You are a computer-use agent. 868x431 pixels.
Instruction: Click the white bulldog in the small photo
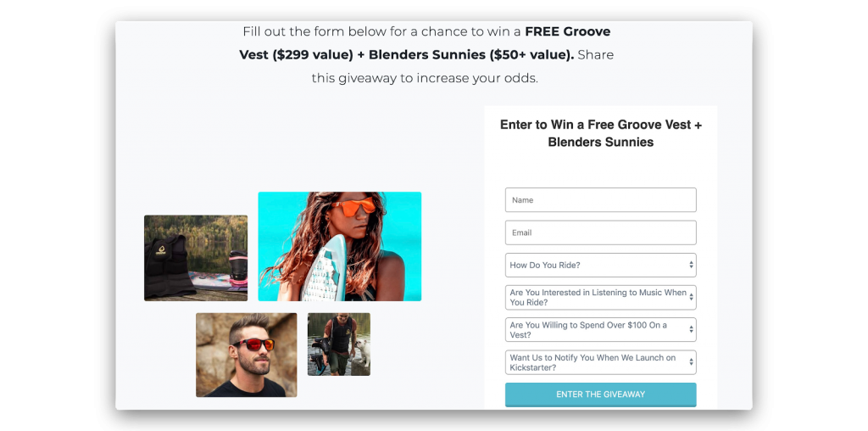coord(359,354)
